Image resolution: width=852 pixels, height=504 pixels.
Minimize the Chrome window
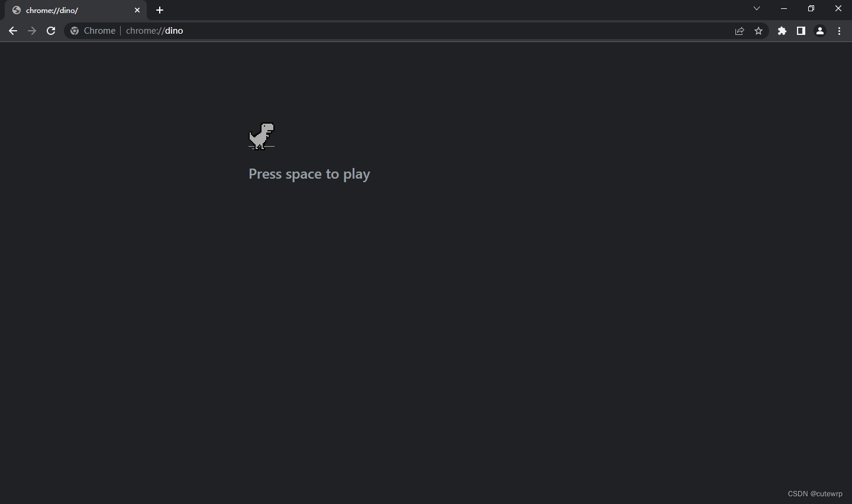click(784, 8)
